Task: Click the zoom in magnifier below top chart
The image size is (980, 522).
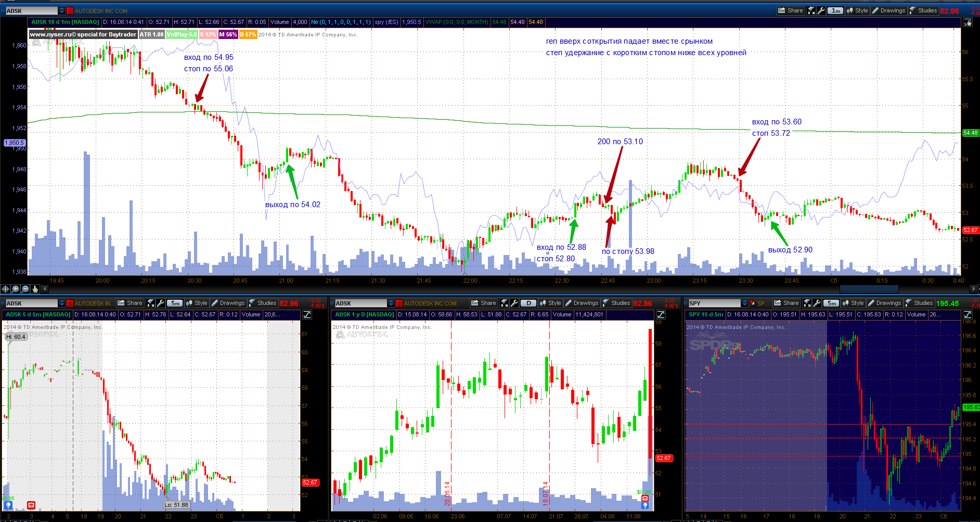Action: [x=16, y=289]
